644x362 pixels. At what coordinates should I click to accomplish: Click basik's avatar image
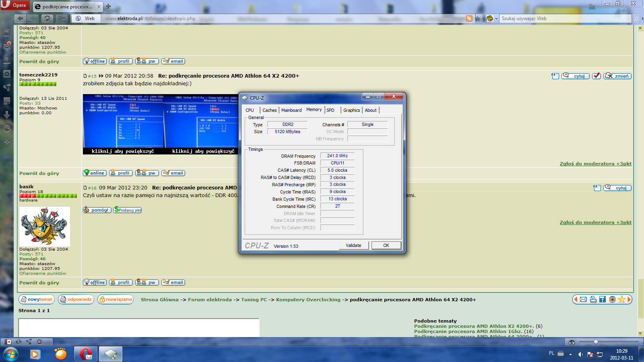(x=45, y=226)
